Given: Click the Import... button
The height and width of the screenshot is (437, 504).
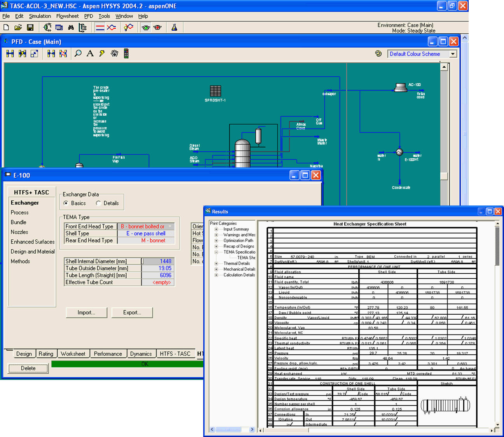Looking at the screenshot, I should click(86, 313).
